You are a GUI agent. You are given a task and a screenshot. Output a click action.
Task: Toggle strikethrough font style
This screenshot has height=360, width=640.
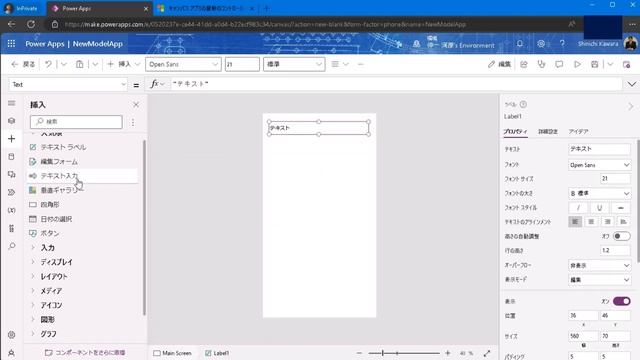click(620, 207)
